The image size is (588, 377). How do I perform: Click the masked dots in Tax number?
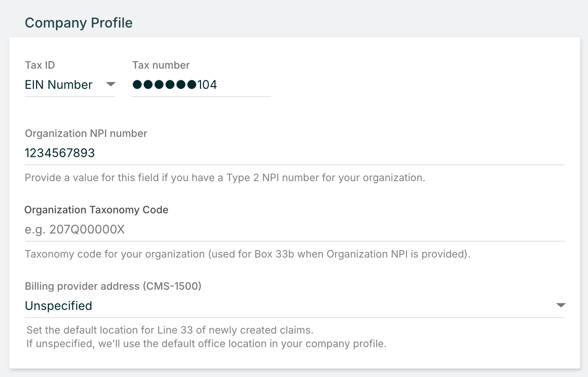(164, 85)
